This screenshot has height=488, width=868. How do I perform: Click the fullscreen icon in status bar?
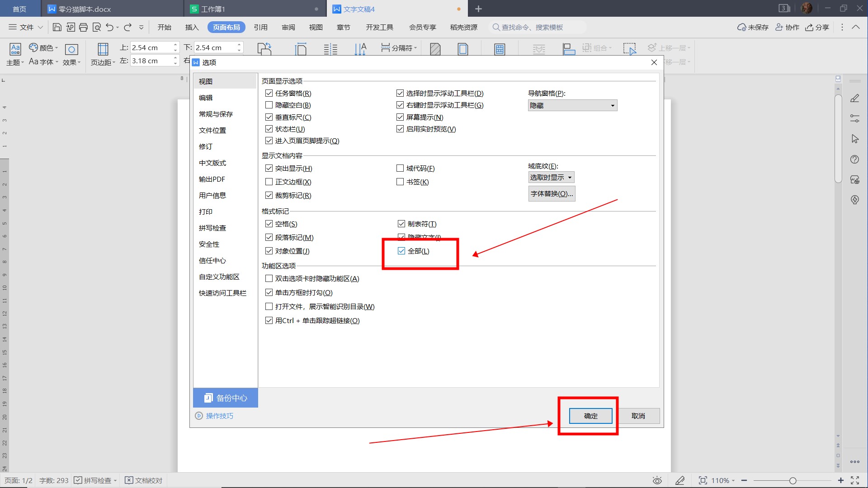tap(855, 480)
